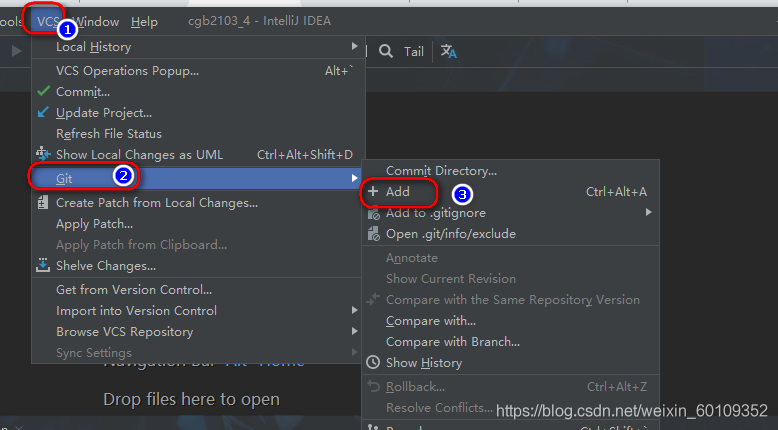
Task: Choose Commit Directory... in Git submenu
Action: click(x=441, y=171)
